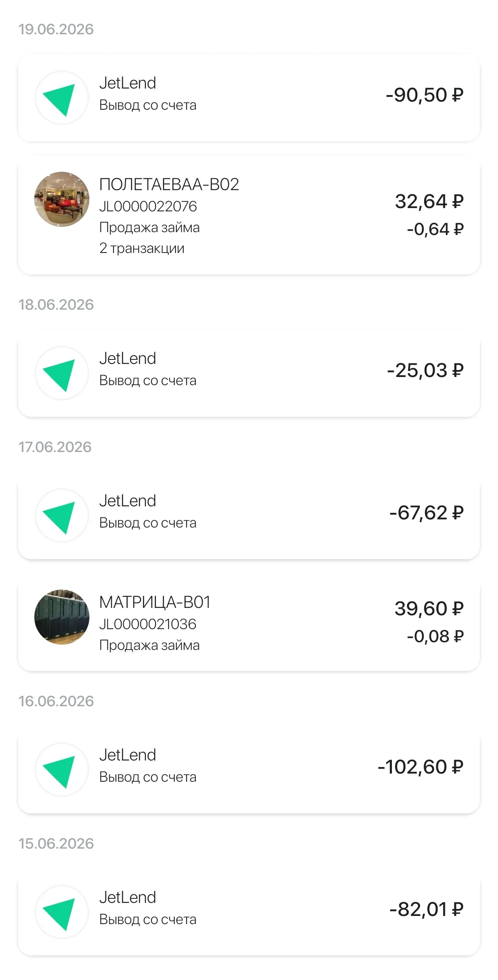Screen dimensions: 498x980
Task: Open ПОЛЕТАЕВАА-В02 loan title
Action: pyautogui.click(x=169, y=184)
